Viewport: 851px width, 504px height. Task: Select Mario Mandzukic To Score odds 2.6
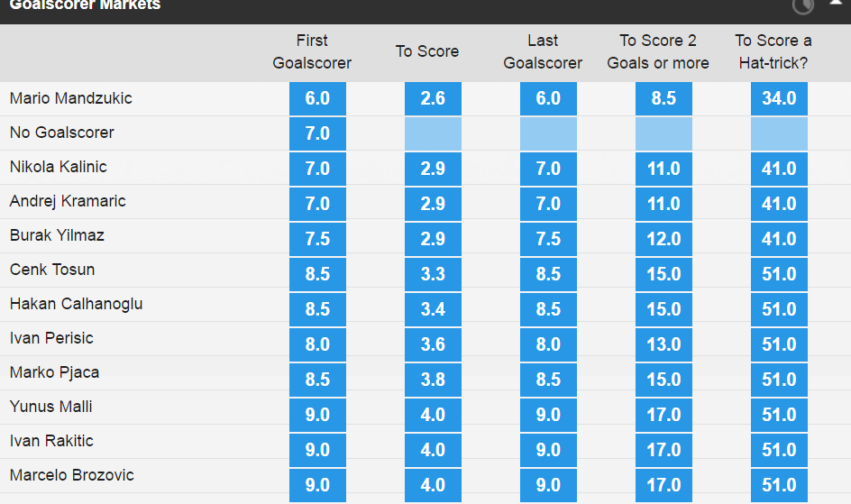(x=433, y=99)
